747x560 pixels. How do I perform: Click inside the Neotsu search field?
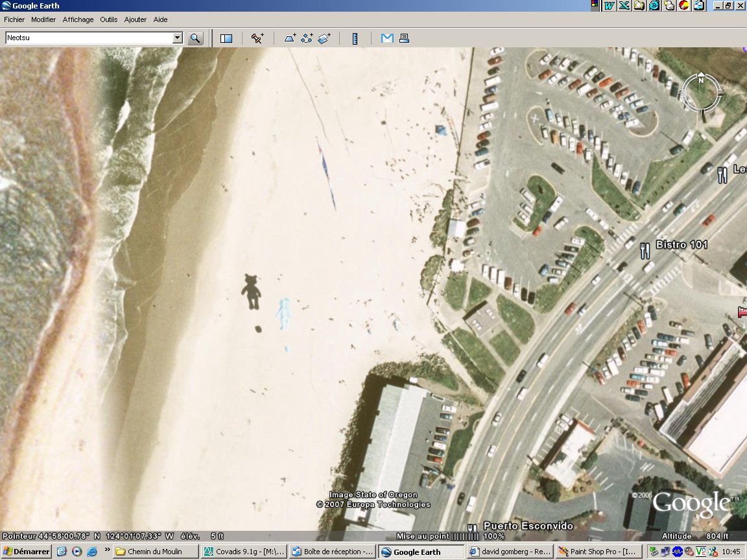point(91,38)
